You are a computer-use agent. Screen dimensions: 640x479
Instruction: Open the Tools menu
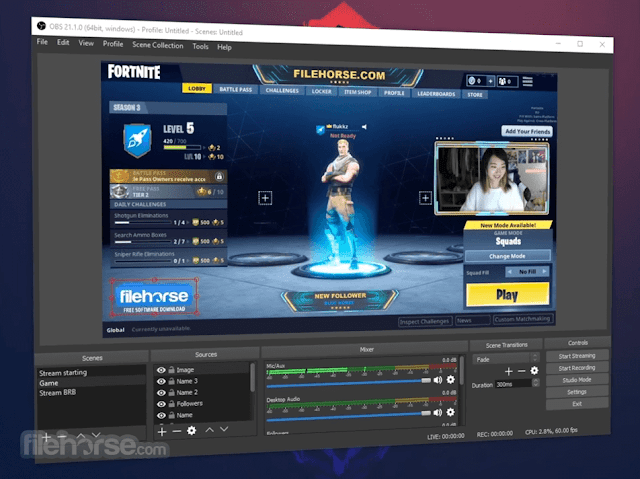click(x=200, y=47)
